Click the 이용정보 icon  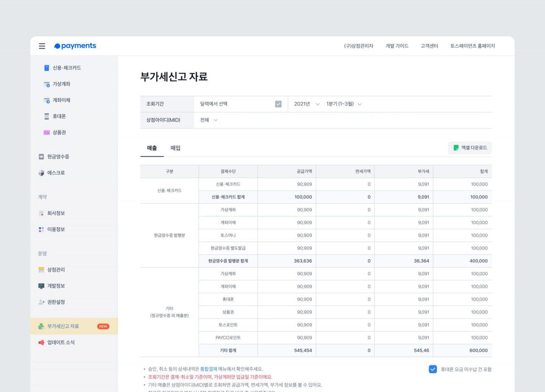click(41, 230)
